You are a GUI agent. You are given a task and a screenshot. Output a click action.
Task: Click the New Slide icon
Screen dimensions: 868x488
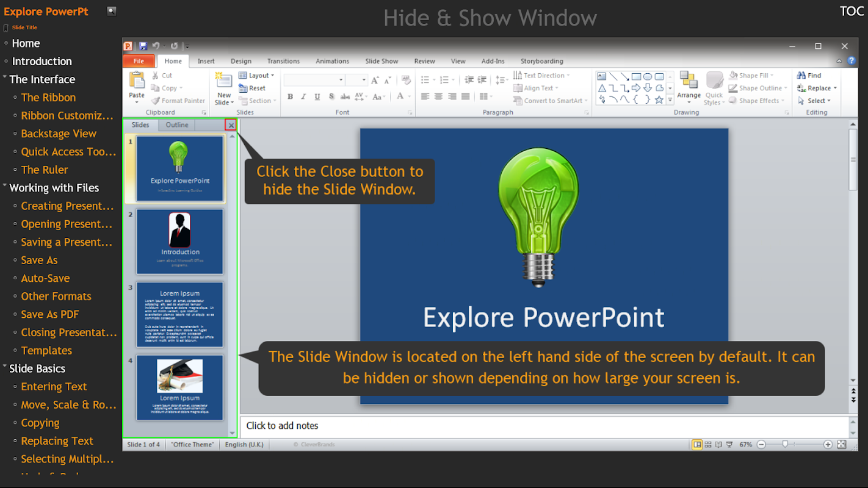coord(224,82)
